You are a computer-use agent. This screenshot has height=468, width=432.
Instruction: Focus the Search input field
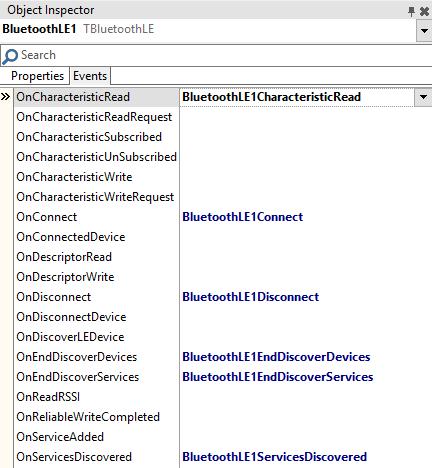tap(226, 55)
